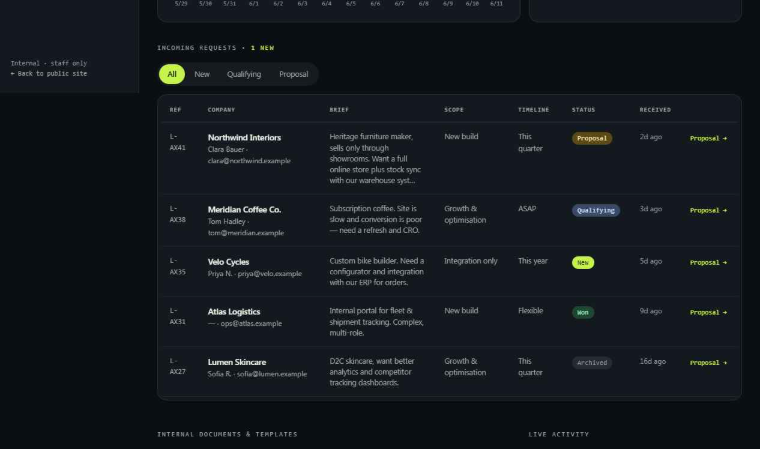
Task: Open Proposal link for Northwind Interiors
Action: point(708,138)
